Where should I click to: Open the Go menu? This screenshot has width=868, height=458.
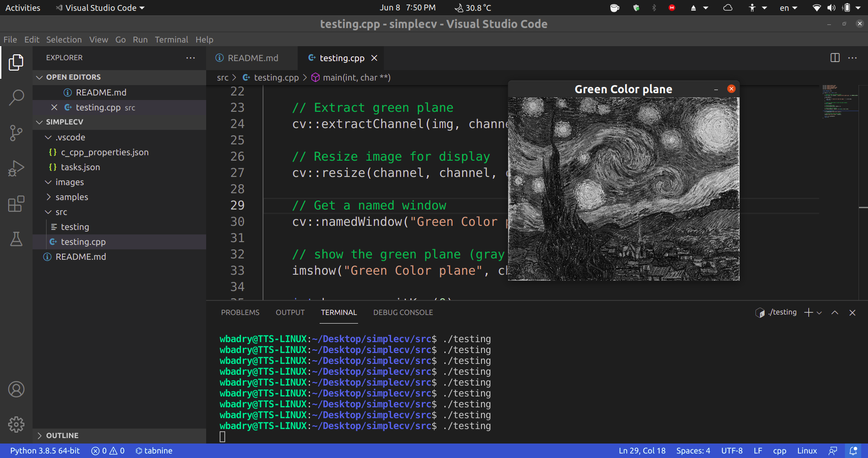(121, 40)
